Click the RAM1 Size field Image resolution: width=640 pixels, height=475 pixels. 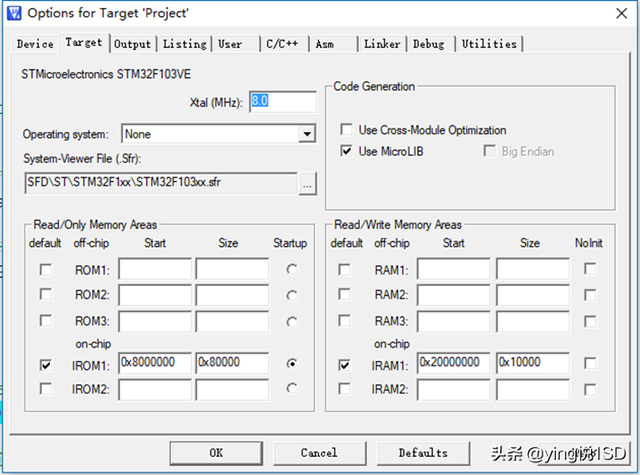[533, 269]
